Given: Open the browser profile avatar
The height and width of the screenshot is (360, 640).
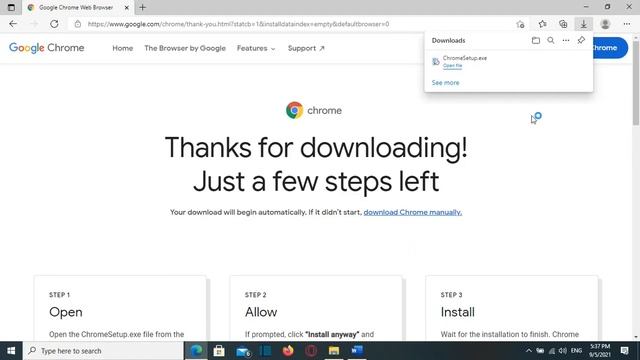Looking at the screenshot, I should 605,24.
